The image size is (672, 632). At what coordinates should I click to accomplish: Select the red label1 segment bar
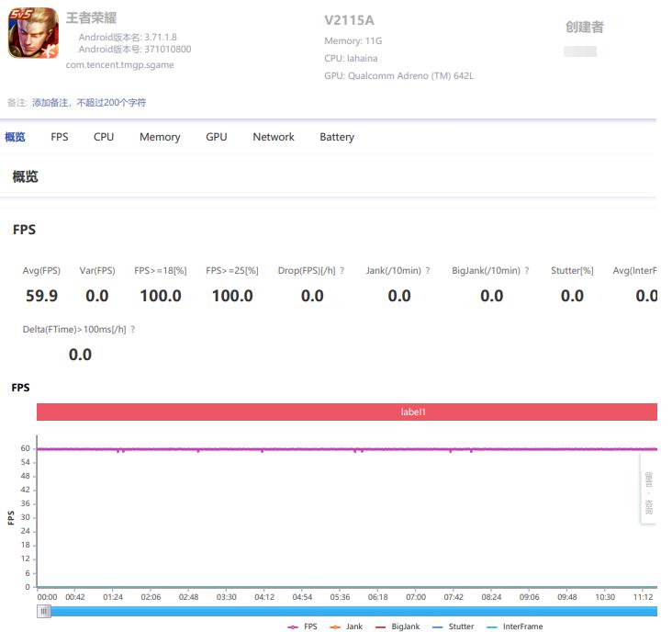click(x=347, y=412)
